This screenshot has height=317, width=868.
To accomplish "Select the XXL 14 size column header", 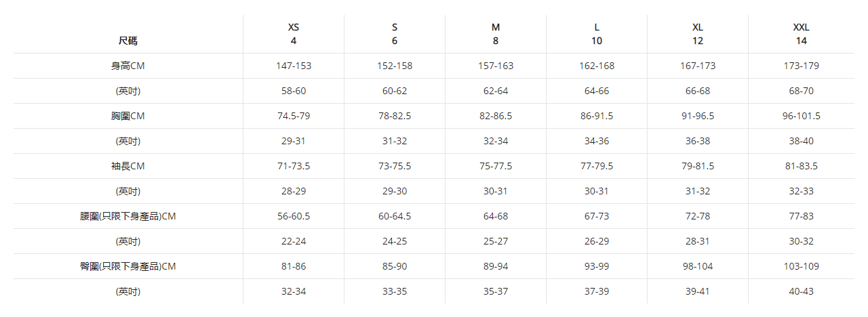I will (x=801, y=34).
